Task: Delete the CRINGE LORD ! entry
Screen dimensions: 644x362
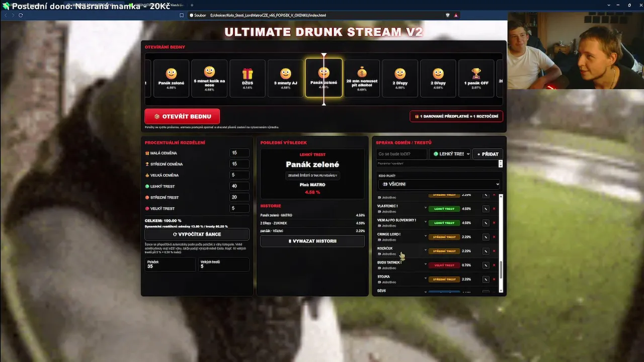Action: [x=494, y=237]
